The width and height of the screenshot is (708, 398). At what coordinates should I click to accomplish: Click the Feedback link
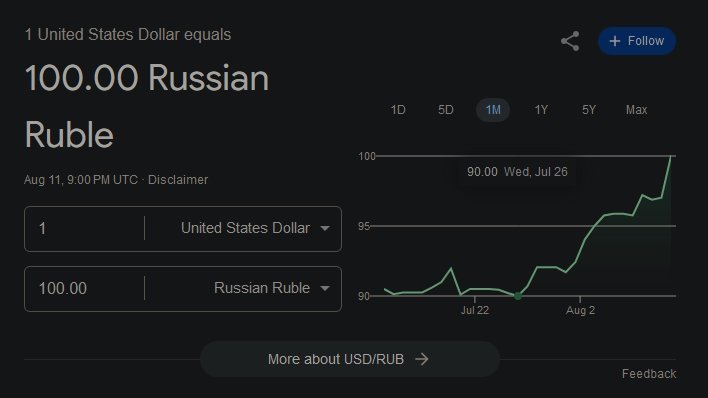(x=649, y=374)
